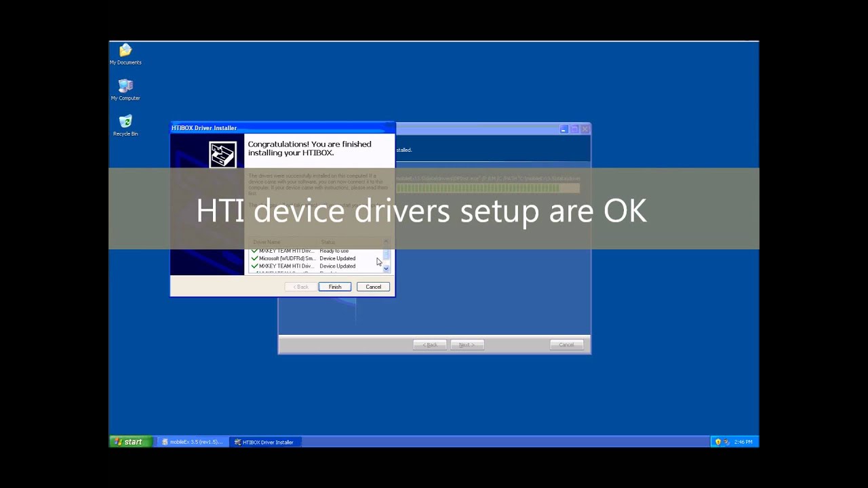
Task: Click 'Device Updated' status of Microsoft driver
Action: [338, 258]
